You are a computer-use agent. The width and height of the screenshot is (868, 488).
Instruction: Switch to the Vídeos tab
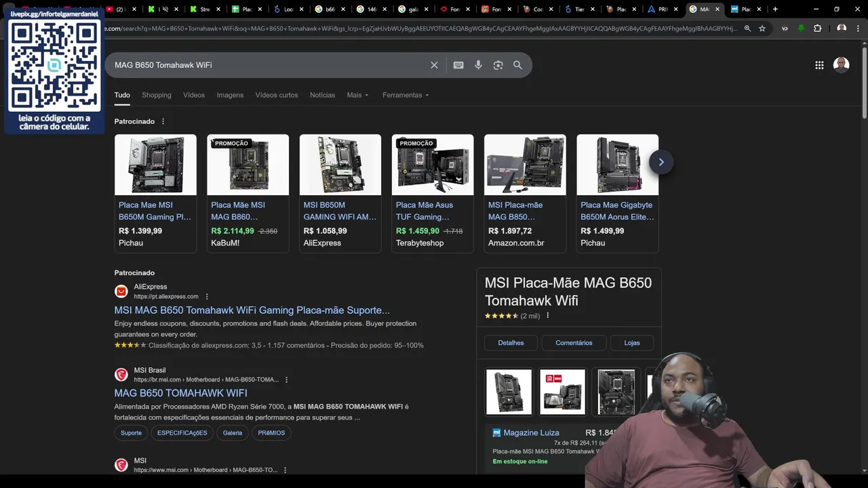(194, 95)
